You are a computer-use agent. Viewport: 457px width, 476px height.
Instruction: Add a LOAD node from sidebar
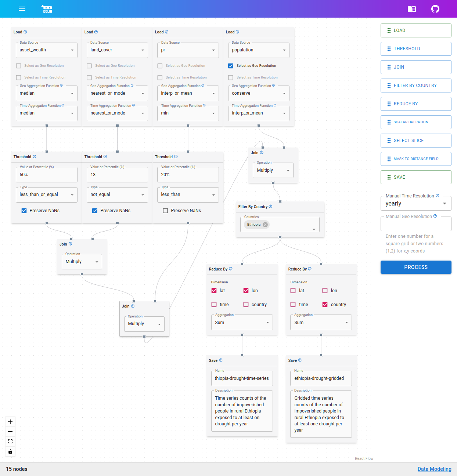point(416,30)
